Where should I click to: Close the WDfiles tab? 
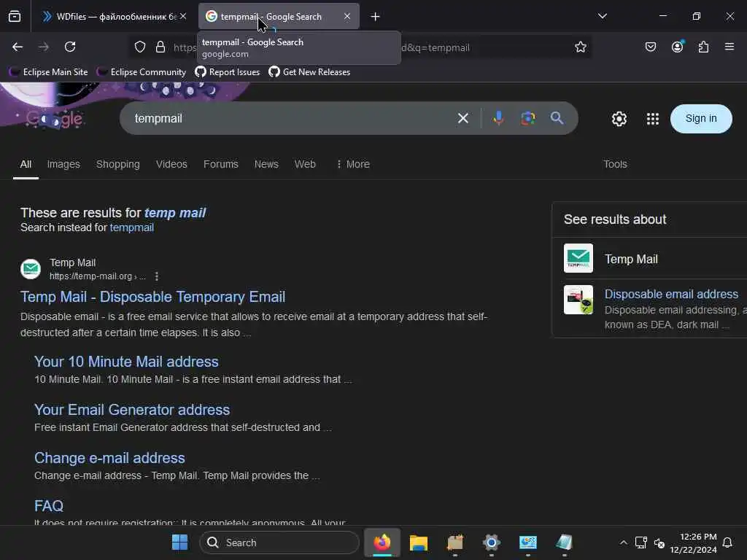(183, 16)
